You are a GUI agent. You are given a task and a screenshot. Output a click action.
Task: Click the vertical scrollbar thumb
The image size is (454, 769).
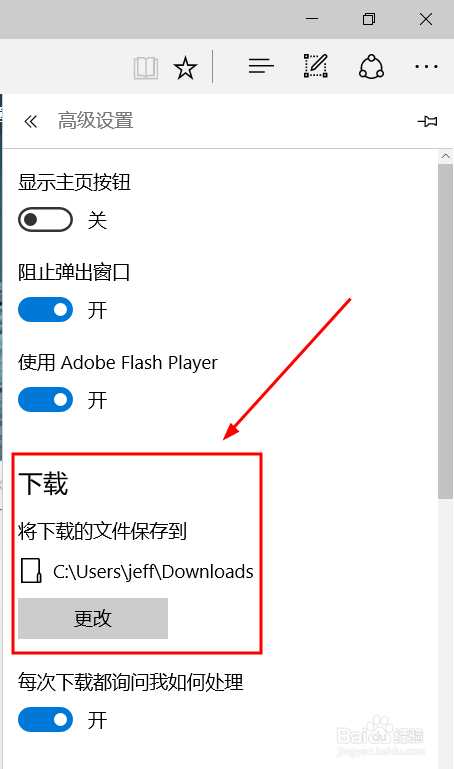coord(446,331)
